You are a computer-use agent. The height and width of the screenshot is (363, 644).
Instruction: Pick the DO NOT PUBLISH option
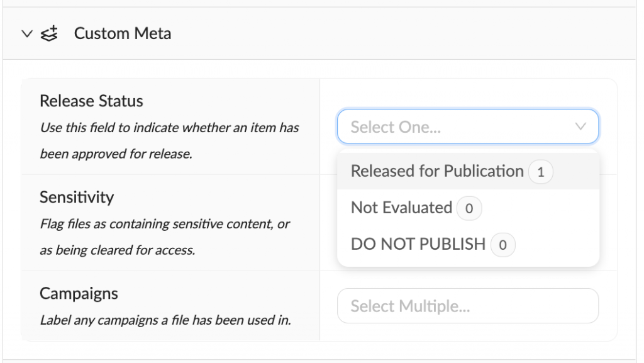click(x=418, y=244)
